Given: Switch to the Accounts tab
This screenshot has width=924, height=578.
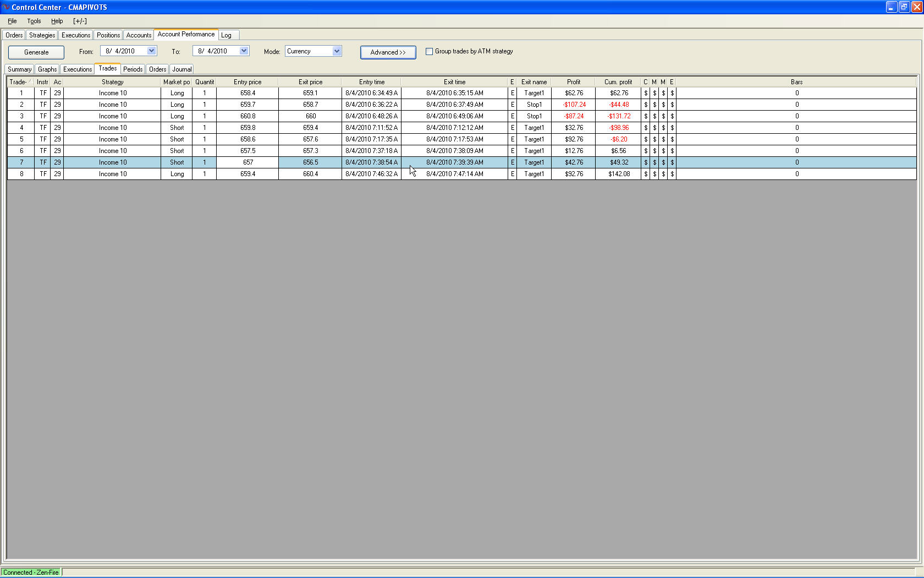Looking at the screenshot, I should coord(139,35).
